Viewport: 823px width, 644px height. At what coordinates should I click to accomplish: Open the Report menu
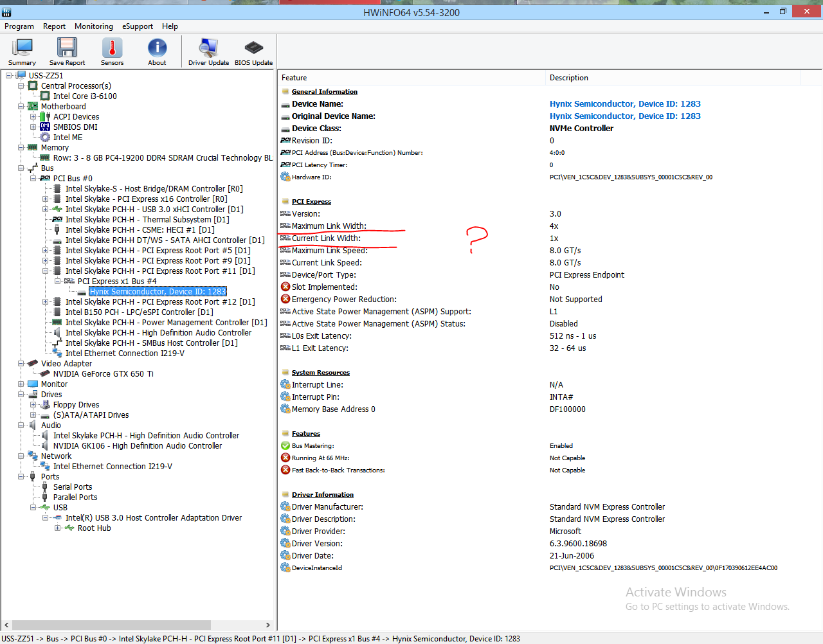(x=54, y=26)
